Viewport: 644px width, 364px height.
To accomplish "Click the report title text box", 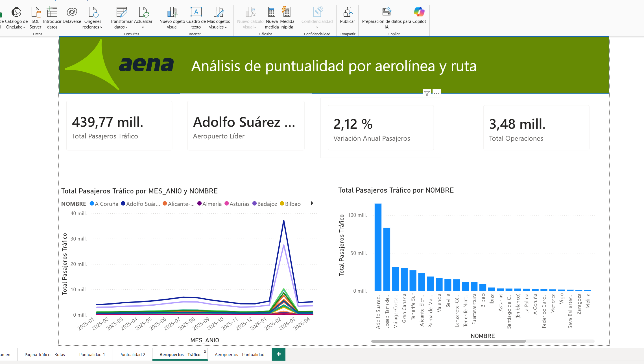I will pos(334,66).
